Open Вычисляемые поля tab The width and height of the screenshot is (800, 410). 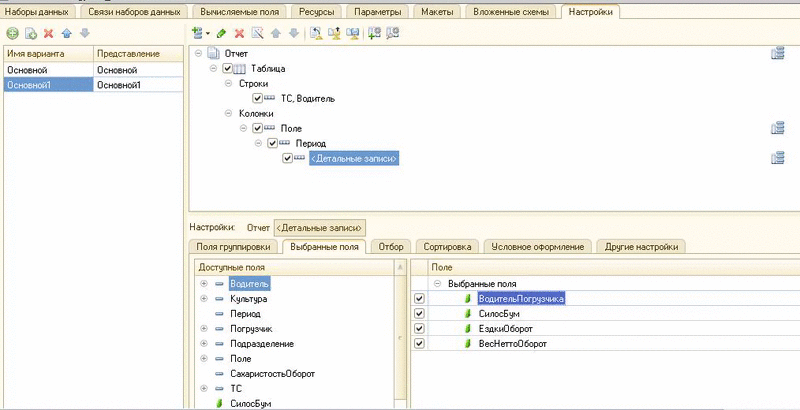tap(239, 12)
